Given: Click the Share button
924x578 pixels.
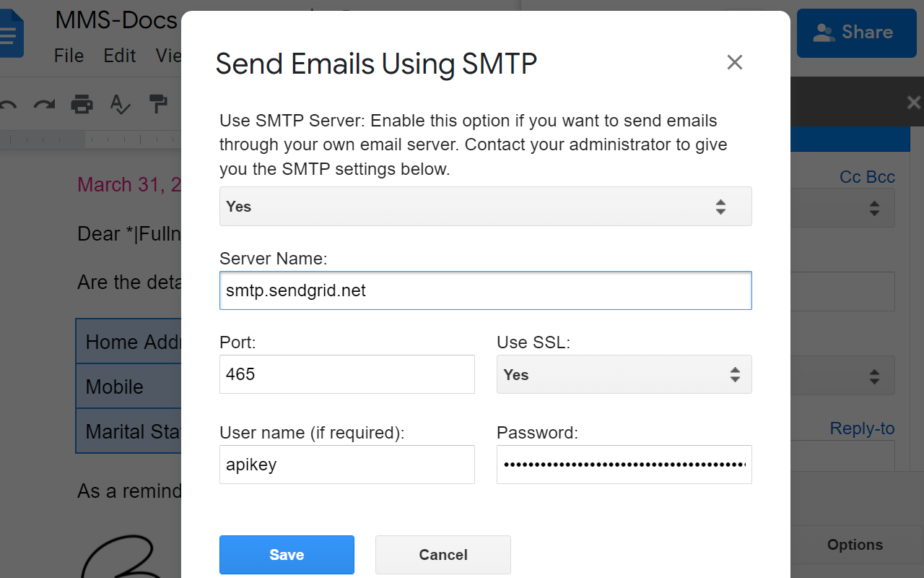Looking at the screenshot, I should point(856,33).
